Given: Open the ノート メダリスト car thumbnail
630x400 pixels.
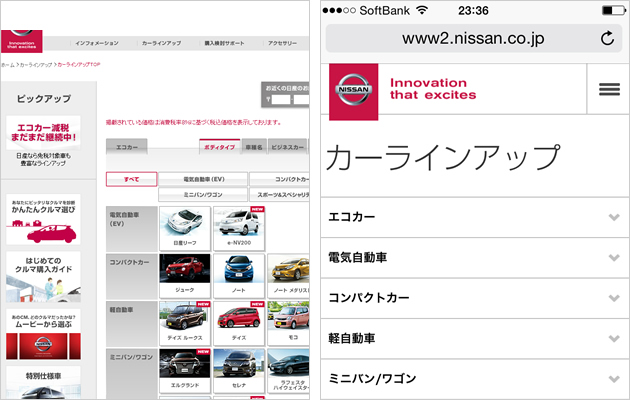Looking at the screenshot, I should pyautogui.click(x=288, y=276).
